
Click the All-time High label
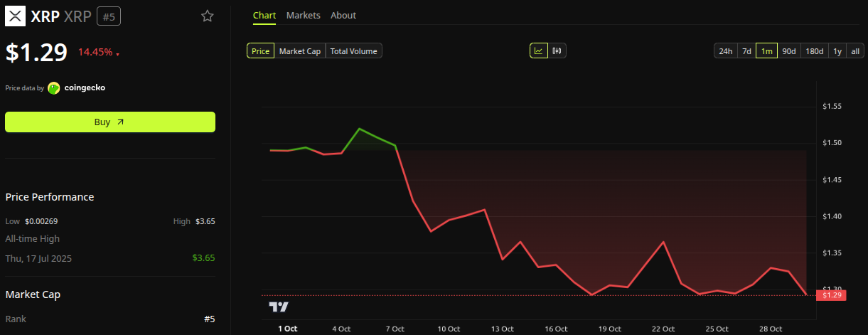click(33, 239)
